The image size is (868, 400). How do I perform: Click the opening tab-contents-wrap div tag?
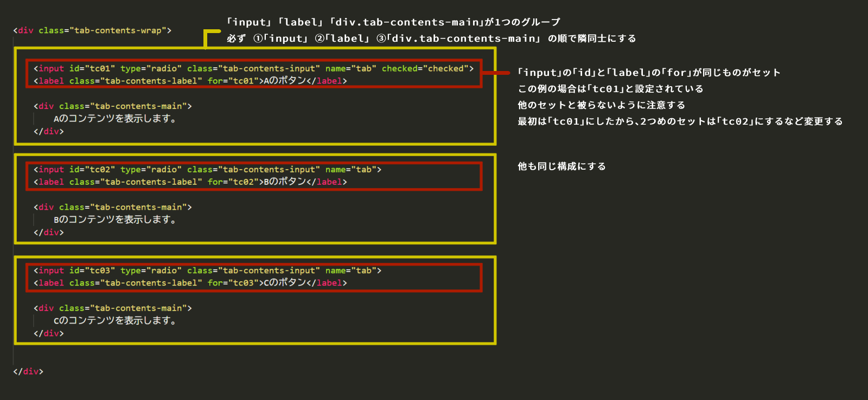pyautogui.click(x=92, y=30)
